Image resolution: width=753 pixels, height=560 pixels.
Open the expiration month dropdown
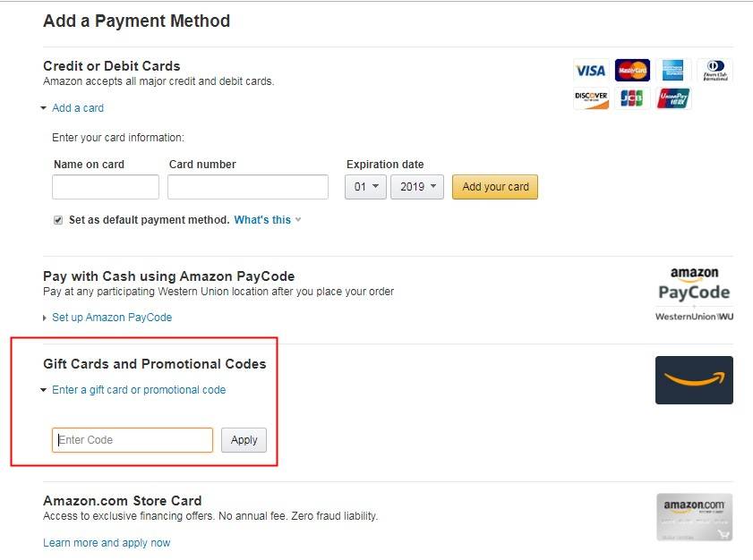coord(365,187)
